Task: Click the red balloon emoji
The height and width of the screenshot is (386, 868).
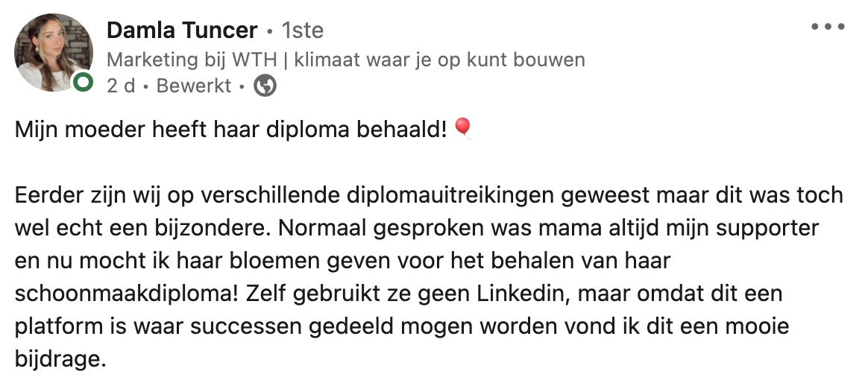Action: coord(462,130)
